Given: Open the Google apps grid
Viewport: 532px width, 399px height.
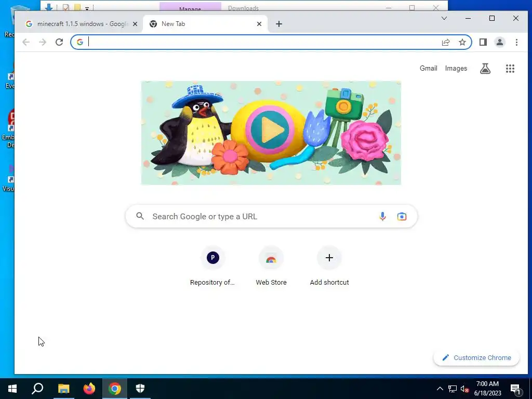Looking at the screenshot, I should click(510, 69).
